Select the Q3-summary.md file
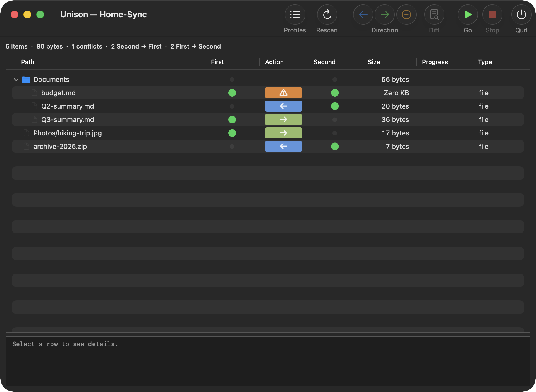 (x=68, y=119)
